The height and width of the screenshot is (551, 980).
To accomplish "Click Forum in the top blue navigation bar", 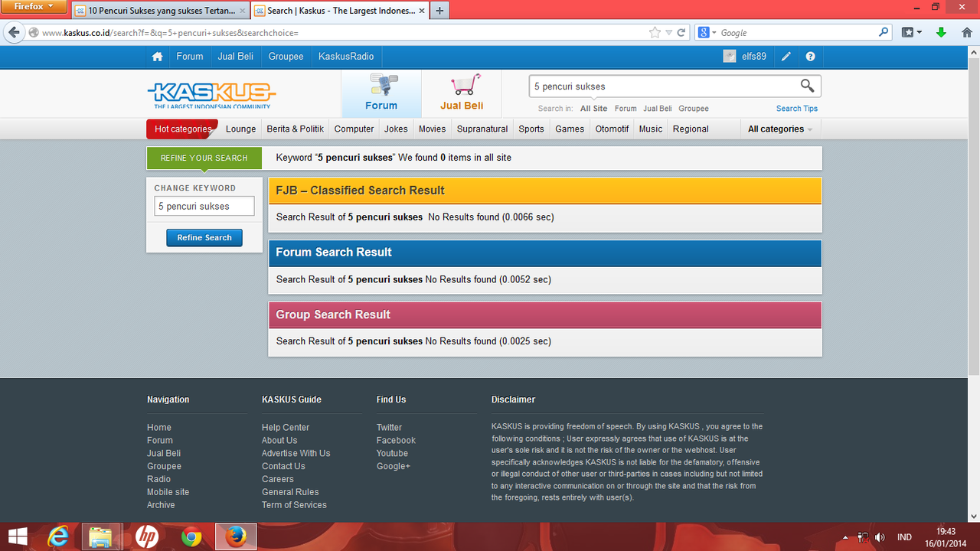I will click(x=190, y=57).
